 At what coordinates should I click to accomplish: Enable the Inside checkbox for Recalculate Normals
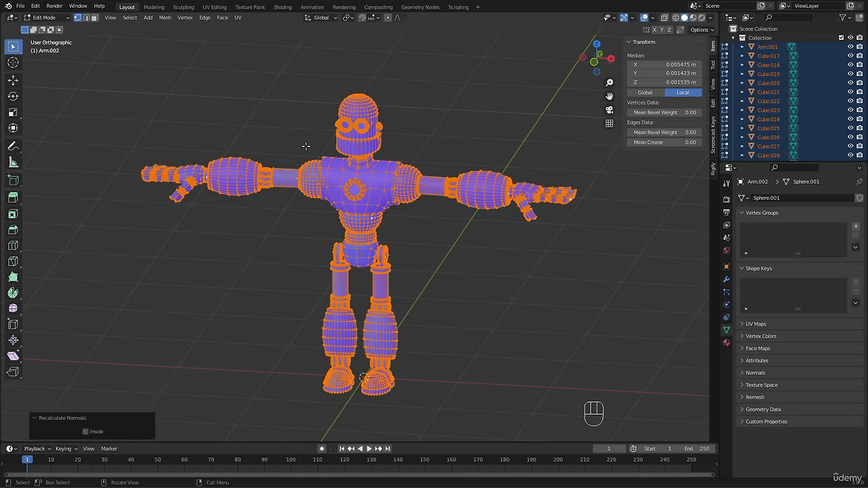[x=85, y=432]
